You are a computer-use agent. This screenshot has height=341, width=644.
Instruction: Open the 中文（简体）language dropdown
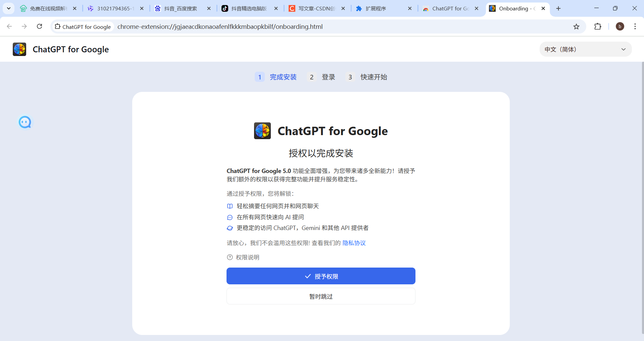pos(586,49)
